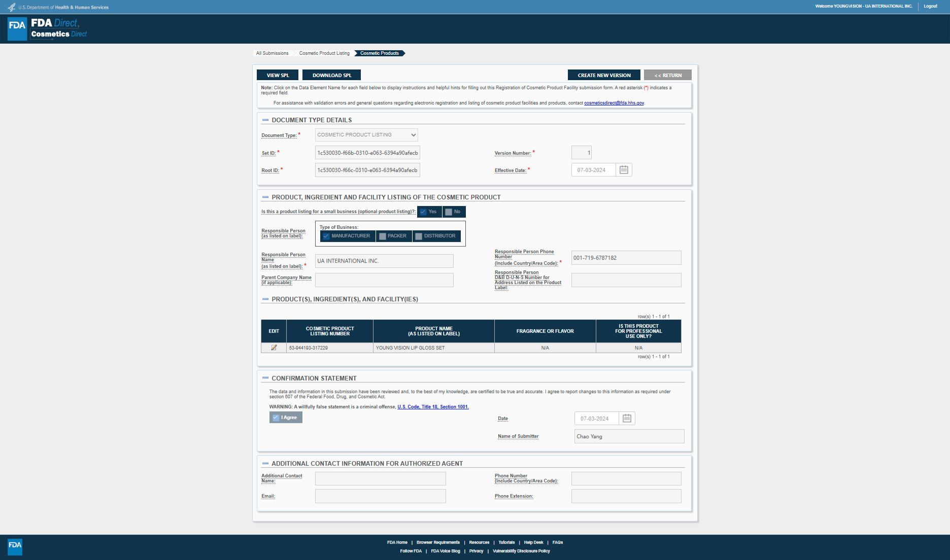Toggle the Packer business type checkbox
Image resolution: width=950 pixels, height=560 pixels.
point(394,236)
